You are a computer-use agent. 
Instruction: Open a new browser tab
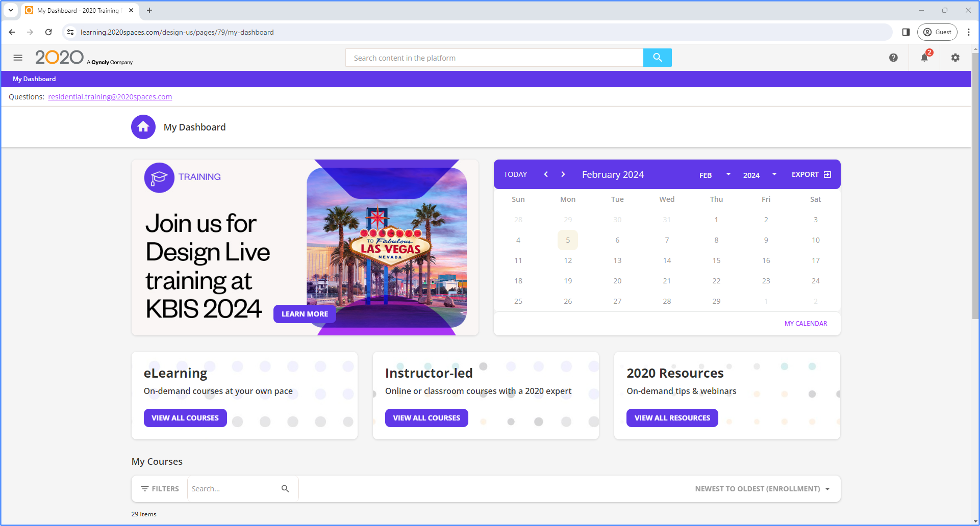[149, 10]
